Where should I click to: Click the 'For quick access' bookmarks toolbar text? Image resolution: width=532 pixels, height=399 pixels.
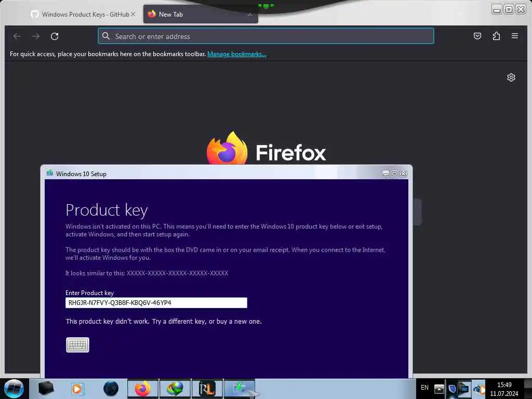pyautogui.click(x=108, y=54)
